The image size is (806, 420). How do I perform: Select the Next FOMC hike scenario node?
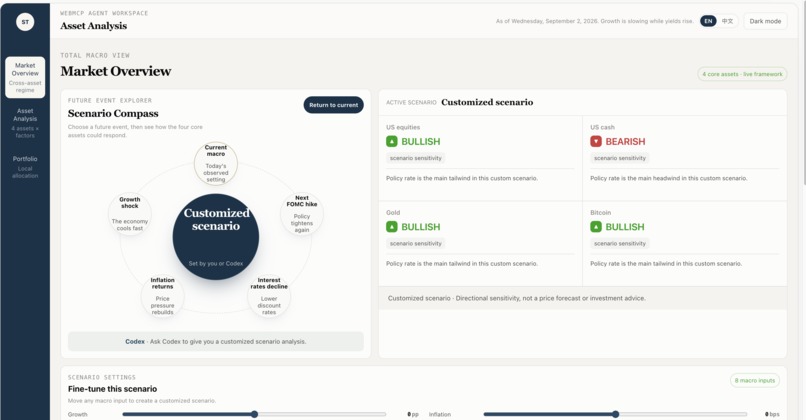(302, 213)
